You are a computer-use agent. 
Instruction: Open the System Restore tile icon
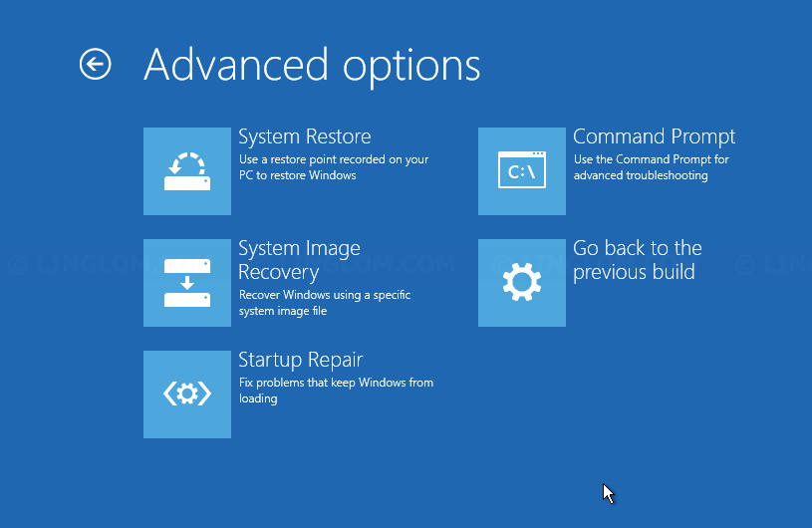(187, 171)
